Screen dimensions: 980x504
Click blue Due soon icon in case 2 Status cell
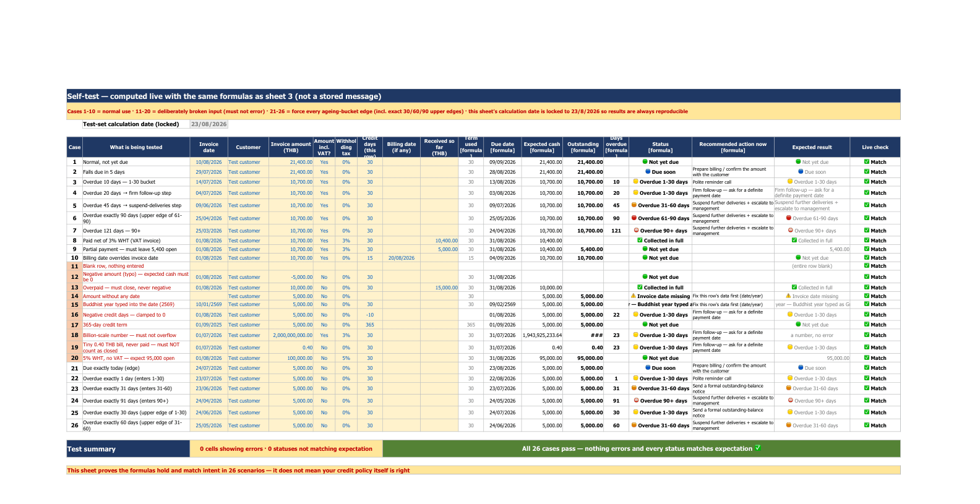tap(648, 172)
